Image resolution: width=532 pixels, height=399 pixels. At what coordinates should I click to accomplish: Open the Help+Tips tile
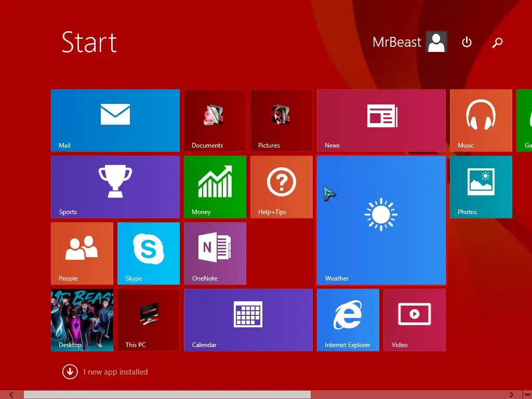[x=281, y=187]
